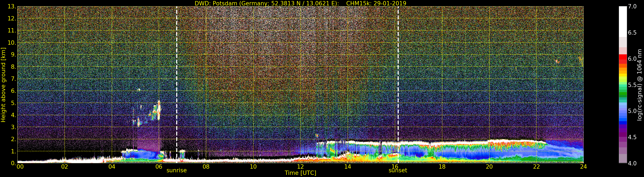Click the colorbar tick label '6.0'
The width and height of the screenshot is (644, 177).
pyautogui.click(x=632, y=59)
